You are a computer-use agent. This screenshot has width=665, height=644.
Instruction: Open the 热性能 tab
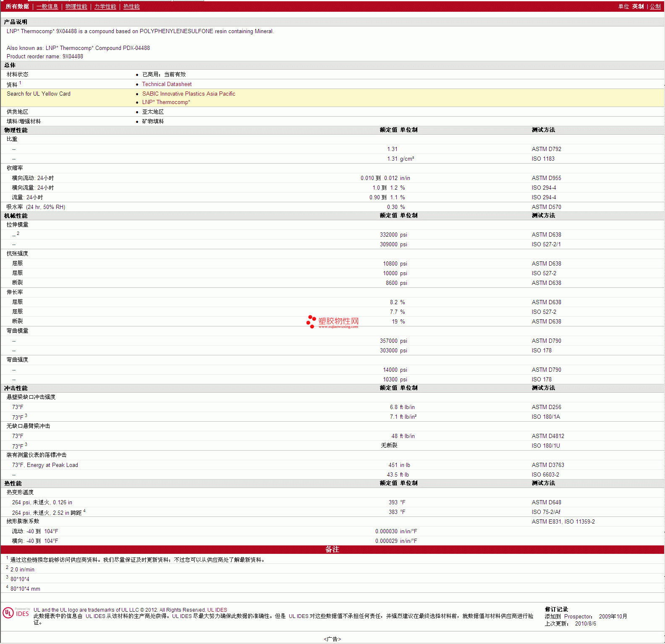[131, 6]
